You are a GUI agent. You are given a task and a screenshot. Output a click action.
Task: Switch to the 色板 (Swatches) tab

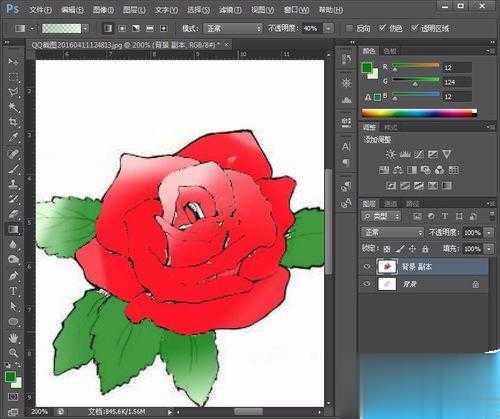tap(390, 51)
